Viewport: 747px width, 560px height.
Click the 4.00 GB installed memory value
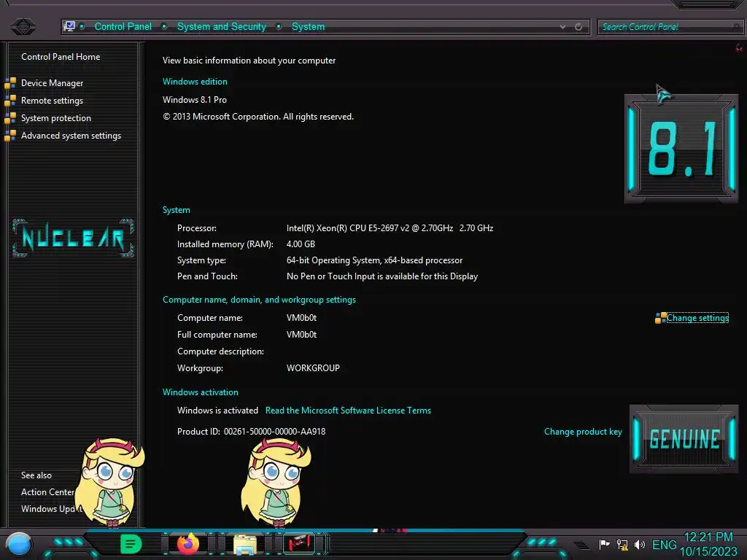301,244
